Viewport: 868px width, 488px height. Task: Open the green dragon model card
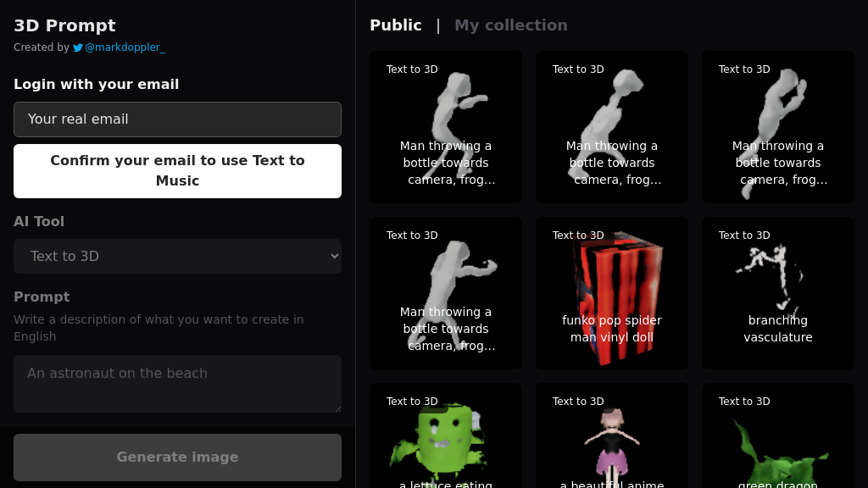778,441
